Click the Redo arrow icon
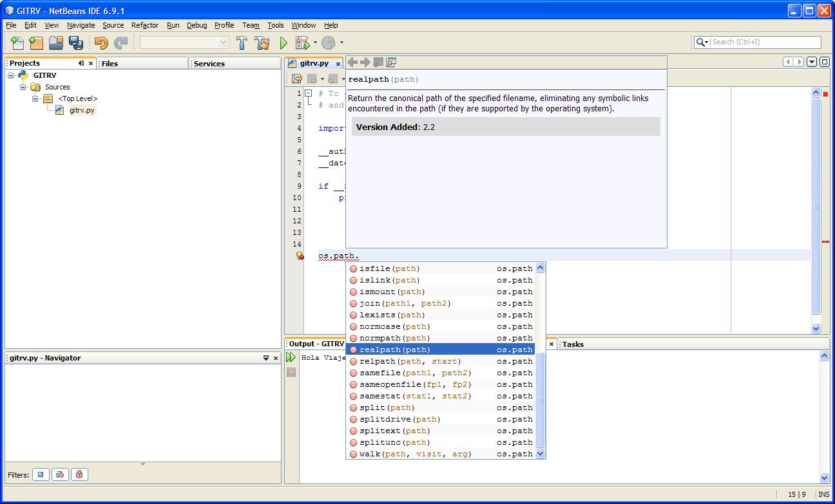Screen dimensions: 835x504 (120, 43)
